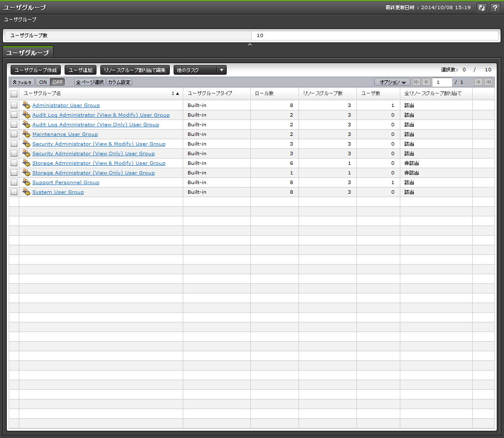Sort by the ユーザグループ名 column header

[x=96, y=93]
